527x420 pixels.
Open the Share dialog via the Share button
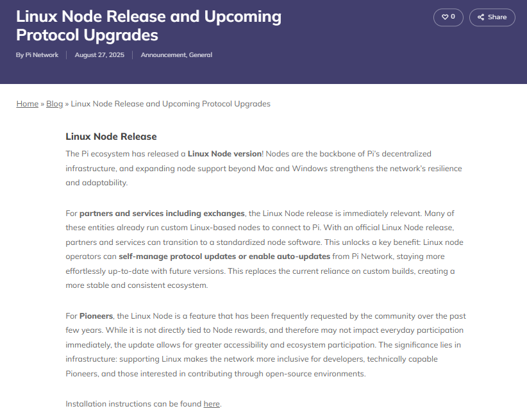pyautogui.click(x=492, y=17)
